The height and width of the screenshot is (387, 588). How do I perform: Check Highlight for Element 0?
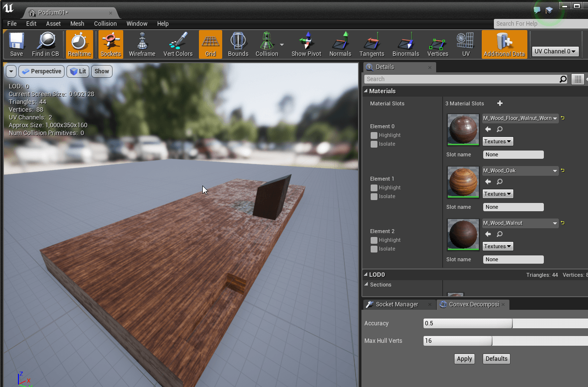pos(374,135)
